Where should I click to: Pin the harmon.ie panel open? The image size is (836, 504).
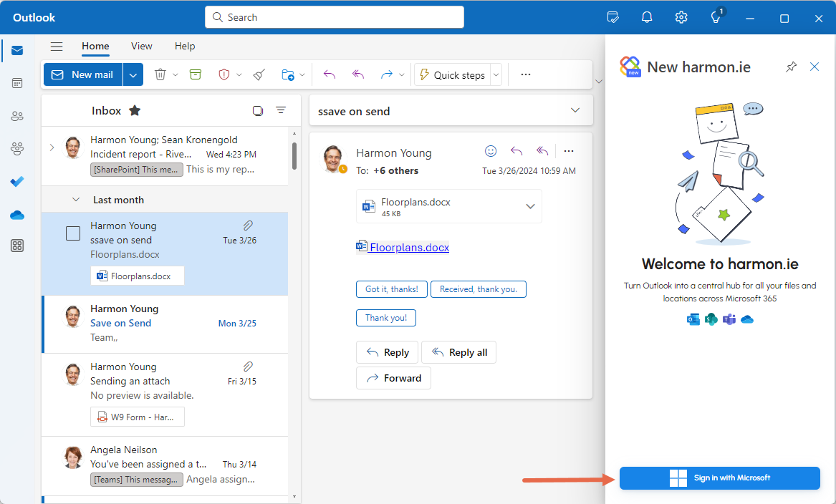pyautogui.click(x=791, y=66)
